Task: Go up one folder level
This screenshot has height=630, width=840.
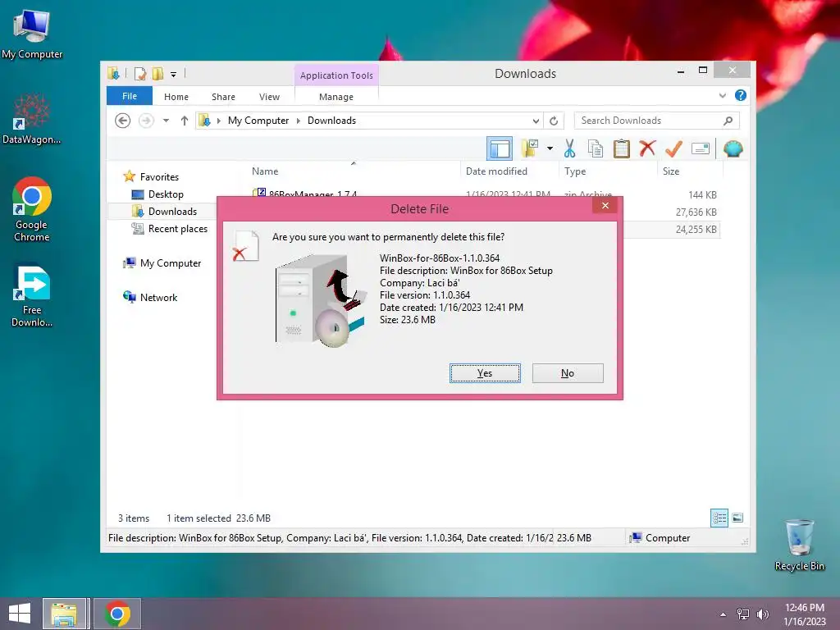Action: click(x=185, y=121)
